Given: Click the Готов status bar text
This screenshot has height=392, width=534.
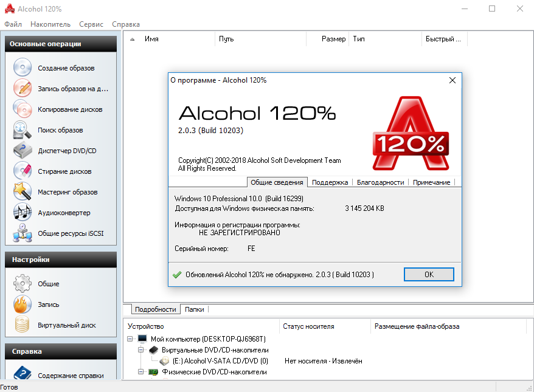Looking at the screenshot, I should 9,387.
